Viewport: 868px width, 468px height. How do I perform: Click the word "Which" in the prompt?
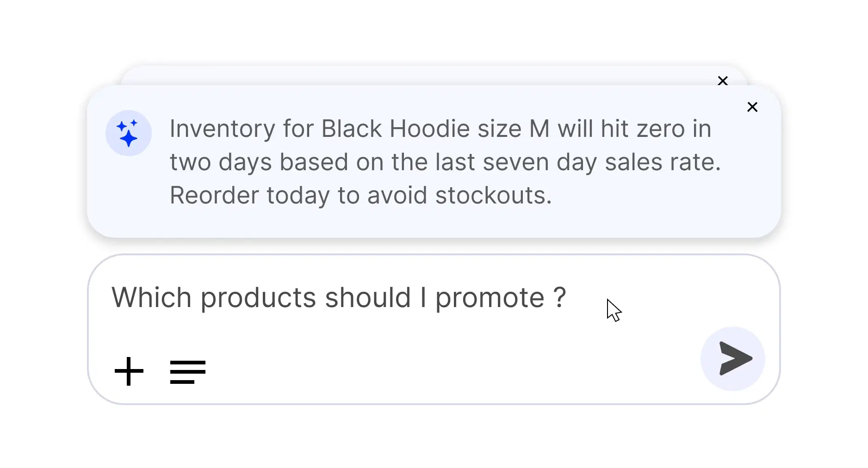click(151, 297)
